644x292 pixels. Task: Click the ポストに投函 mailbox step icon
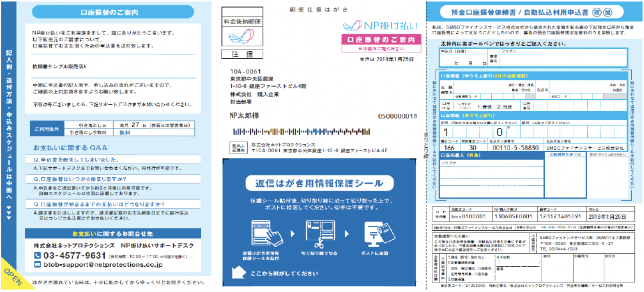[x=379, y=233]
